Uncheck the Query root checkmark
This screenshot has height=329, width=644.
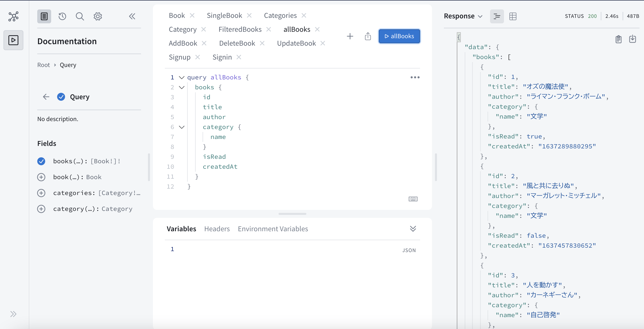pyautogui.click(x=61, y=97)
